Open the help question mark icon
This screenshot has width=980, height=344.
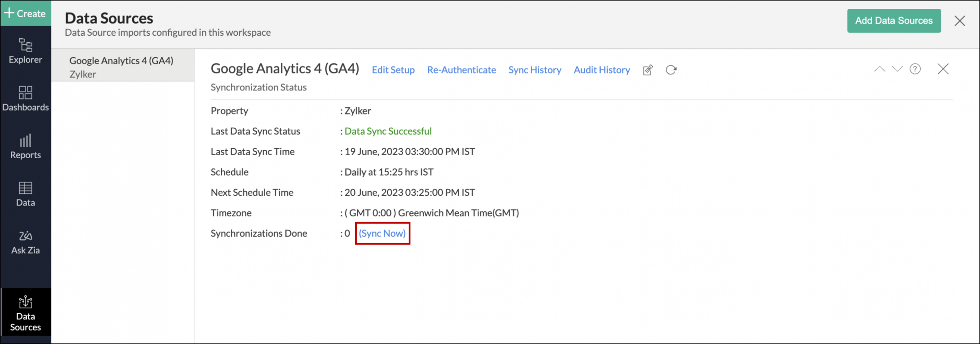(x=915, y=69)
